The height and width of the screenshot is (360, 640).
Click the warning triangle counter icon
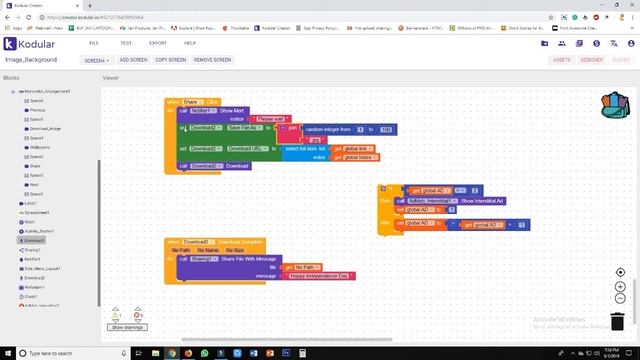coord(116,315)
